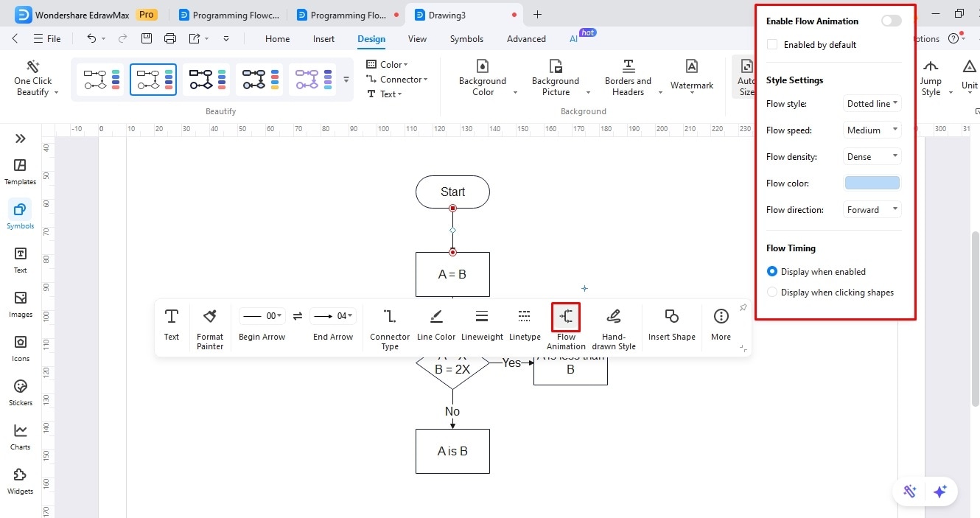
Task: Select the purple beautify style thumbnail
Action: tap(312, 80)
